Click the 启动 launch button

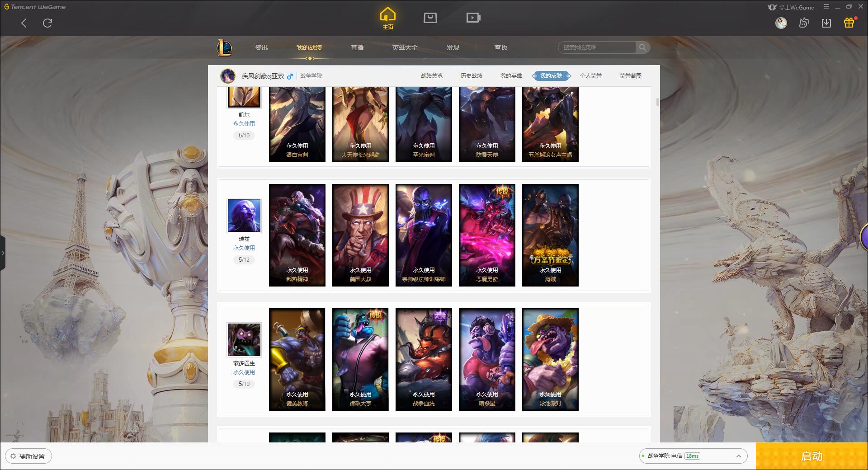pyautogui.click(x=812, y=456)
